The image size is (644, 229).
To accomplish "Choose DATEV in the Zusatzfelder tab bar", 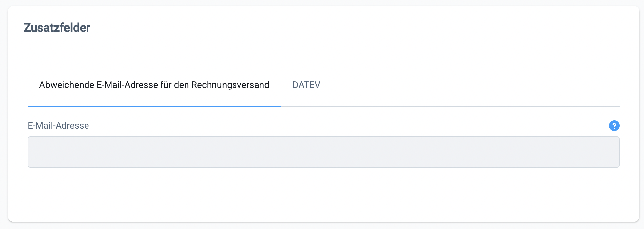I will 306,85.
